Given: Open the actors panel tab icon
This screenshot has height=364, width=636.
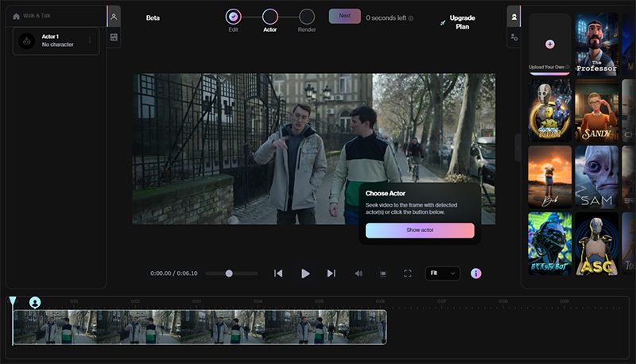Looking at the screenshot, I should coord(114,17).
